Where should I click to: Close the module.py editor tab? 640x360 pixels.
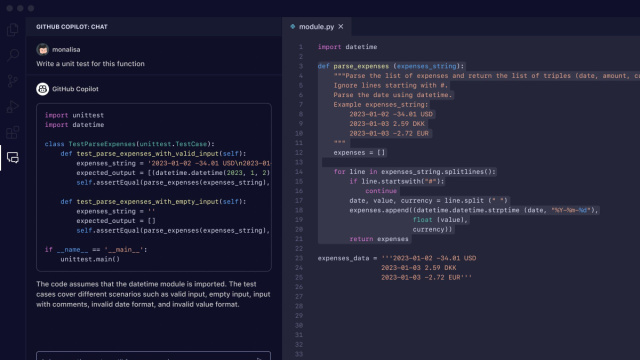(341, 27)
